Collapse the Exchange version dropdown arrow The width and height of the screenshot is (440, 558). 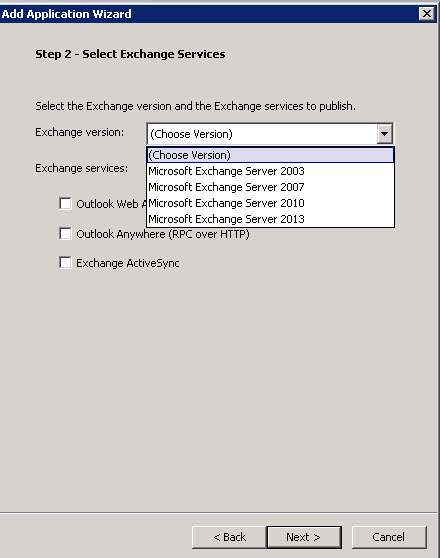[x=384, y=134]
